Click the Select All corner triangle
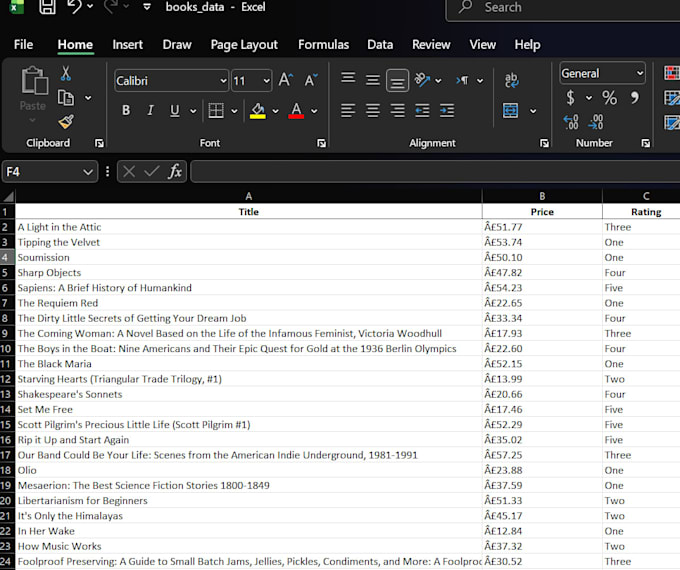The width and height of the screenshot is (680, 570). pos(8,197)
